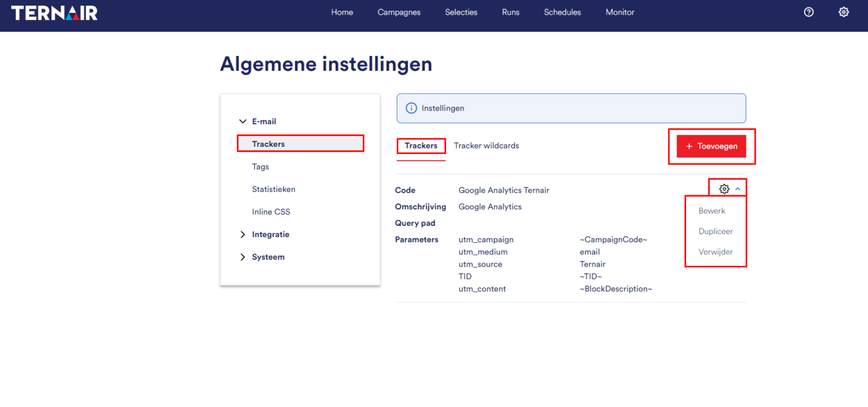
Task: Switch to Tracker wildcards tab
Action: [487, 146]
